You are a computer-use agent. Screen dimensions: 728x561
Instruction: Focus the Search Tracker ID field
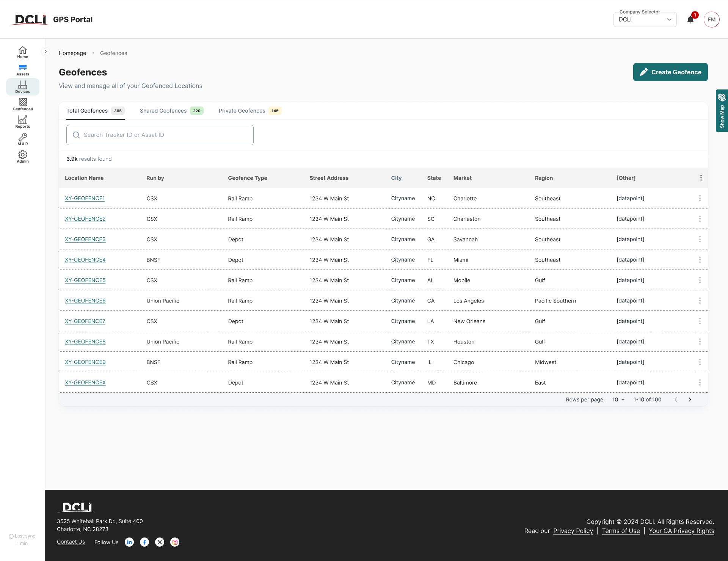[x=160, y=135]
